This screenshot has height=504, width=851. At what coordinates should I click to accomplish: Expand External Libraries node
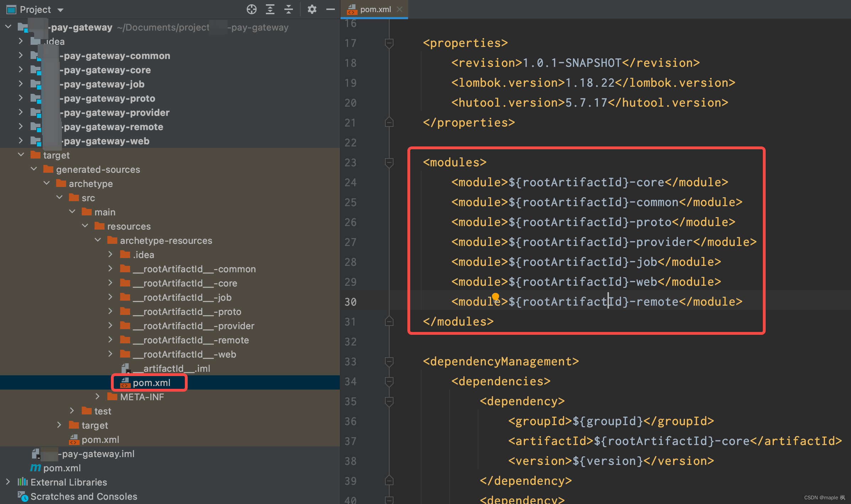coord(8,482)
